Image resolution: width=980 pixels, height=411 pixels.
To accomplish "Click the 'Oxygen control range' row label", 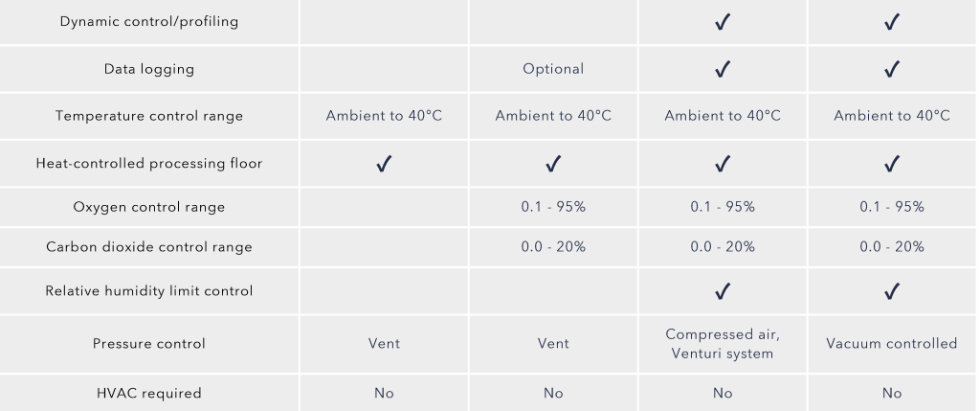I will pos(149,207).
